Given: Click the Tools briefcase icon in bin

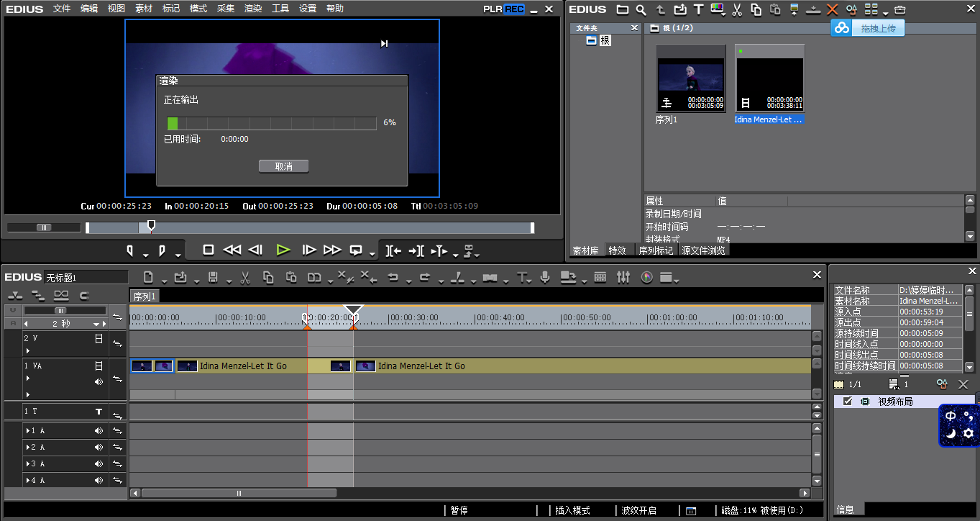Looking at the screenshot, I should (900, 9).
